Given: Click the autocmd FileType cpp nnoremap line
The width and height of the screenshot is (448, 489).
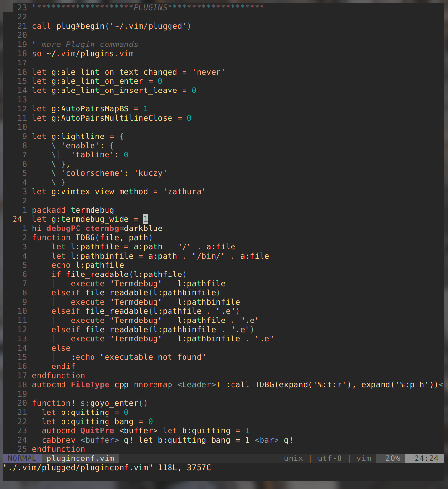Looking at the screenshot, I should click(x=238, y=385).
